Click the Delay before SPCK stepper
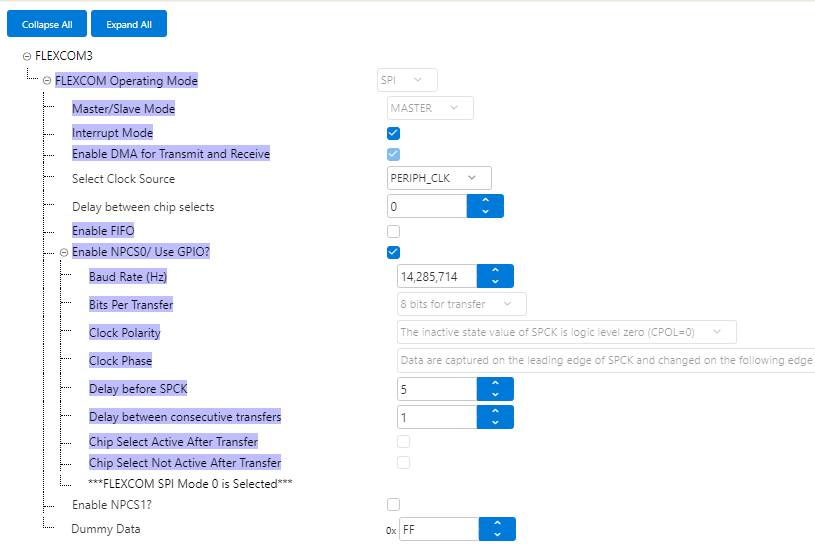This screenshot has width=815, height=554. [495, 389]
